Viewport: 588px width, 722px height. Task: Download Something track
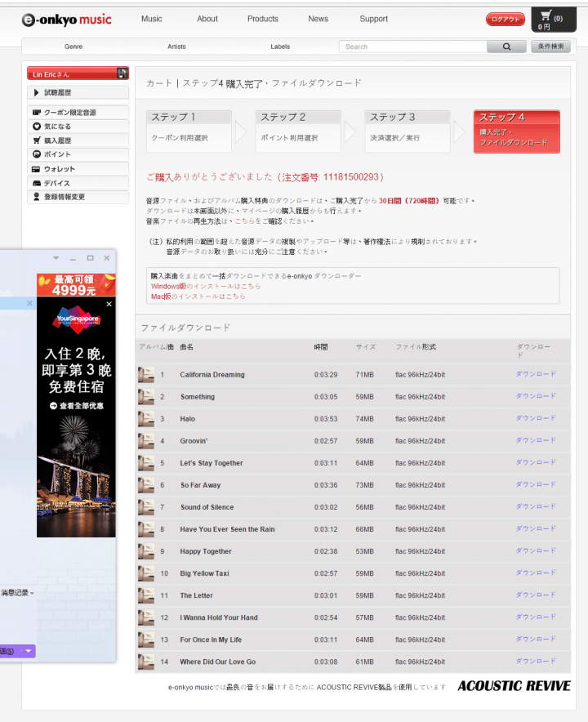coord(536,396)
